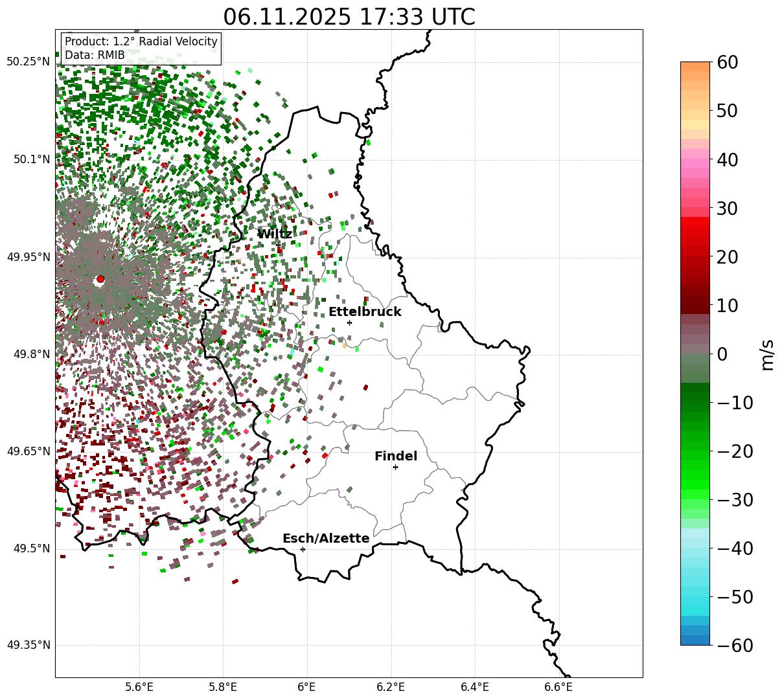The width and height of the screenshot is (782, 700).
Task: Click the 49.8°N latitude label
Action: click(x=30, y=354)
